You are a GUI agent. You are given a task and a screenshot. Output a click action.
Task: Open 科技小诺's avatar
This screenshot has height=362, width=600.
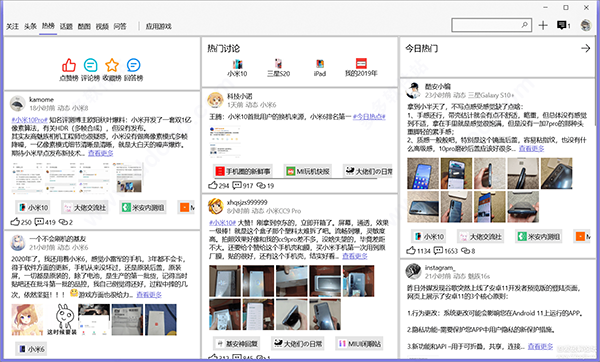215,100
